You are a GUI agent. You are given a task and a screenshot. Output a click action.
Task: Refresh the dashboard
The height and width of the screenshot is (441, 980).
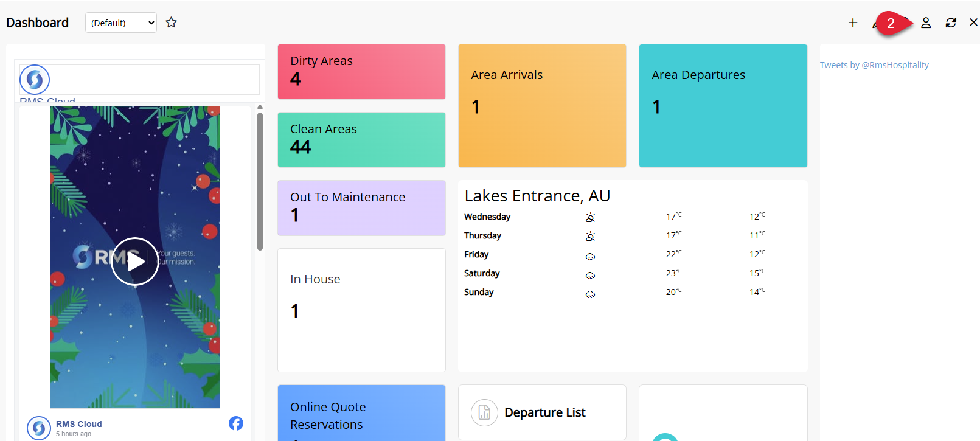[951, 23]
